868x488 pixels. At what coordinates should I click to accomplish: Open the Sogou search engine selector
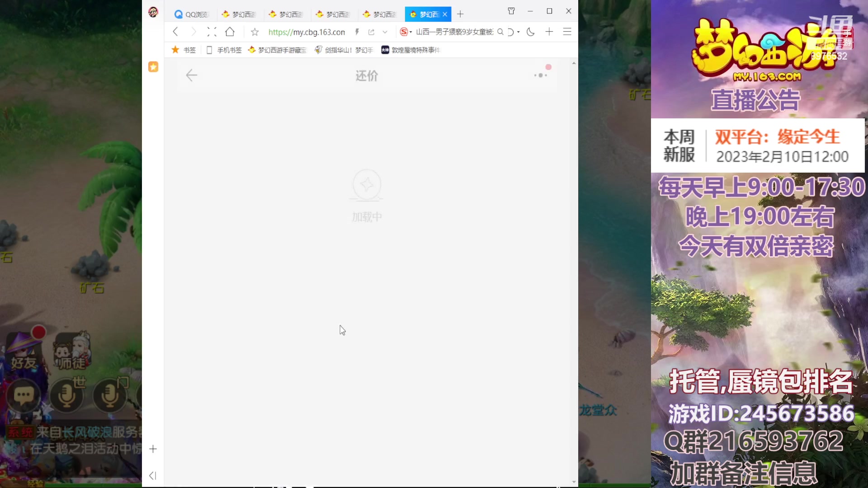point(406,32)
